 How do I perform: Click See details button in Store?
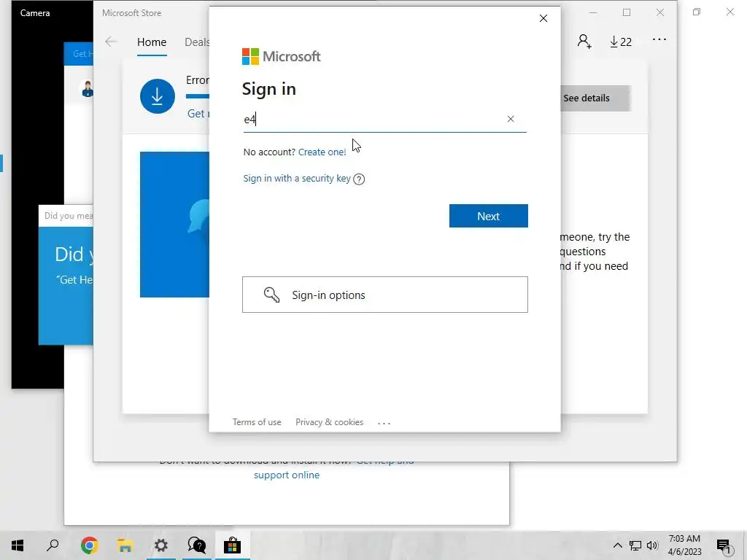coord(595,98)
